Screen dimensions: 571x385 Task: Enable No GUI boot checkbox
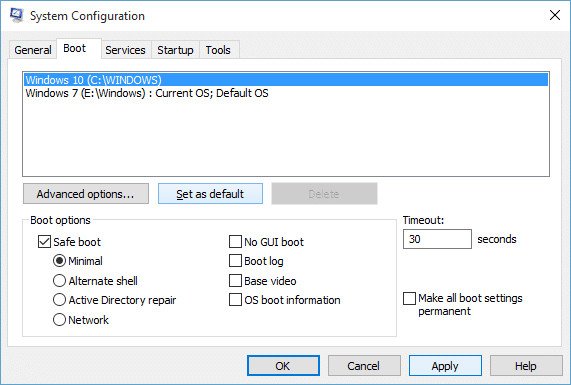235,242
